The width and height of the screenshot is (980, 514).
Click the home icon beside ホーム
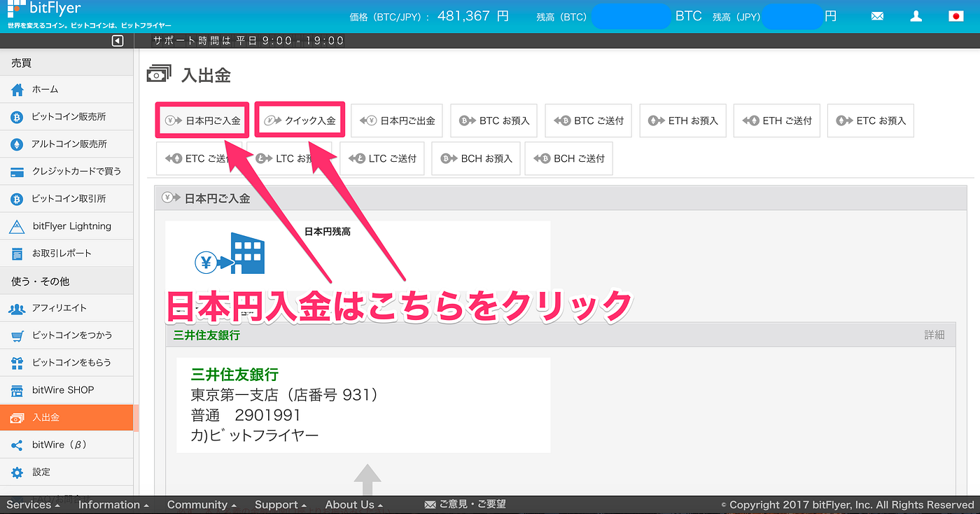(x=17, y=90)
